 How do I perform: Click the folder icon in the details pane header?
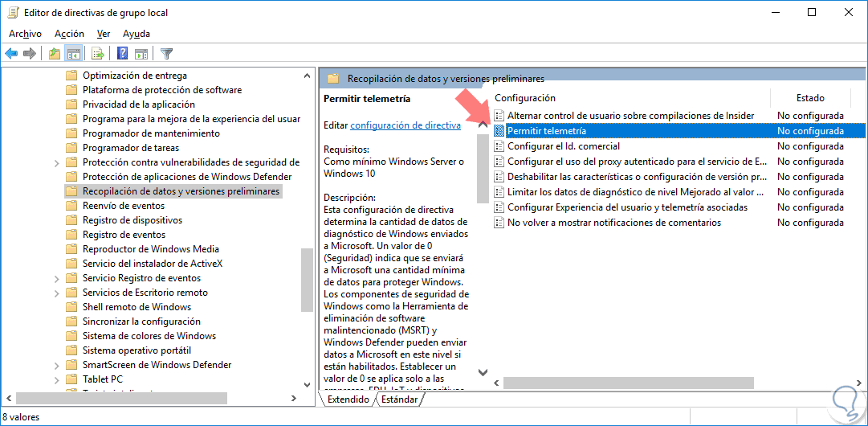pyautogui.click(x=333, y=79)
